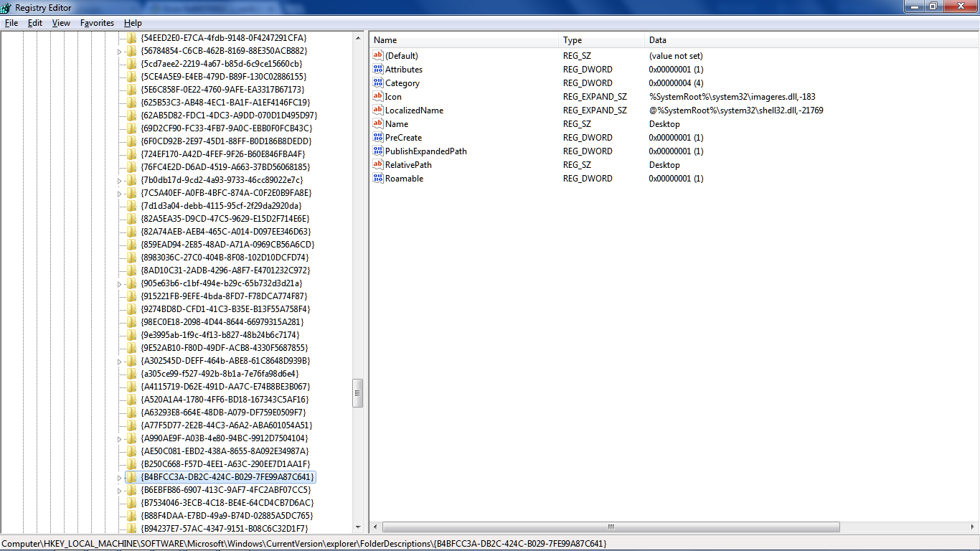This screenshot has width=980, height=551.
Task: Click folder icon of {B7534046-3ECB-4C18-BE4E-64CD4CB7D6AC}
Action: tap(131, 502)
